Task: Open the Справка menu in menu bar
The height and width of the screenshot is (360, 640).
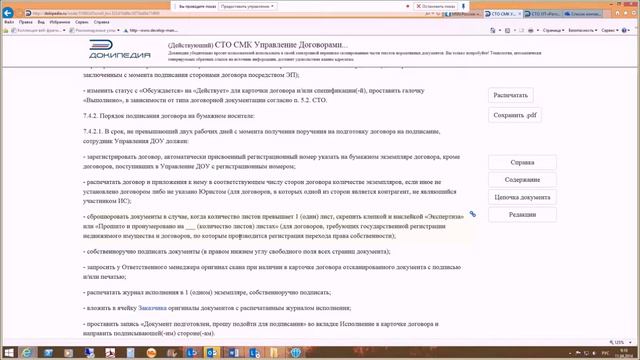Action: (101, 22)
